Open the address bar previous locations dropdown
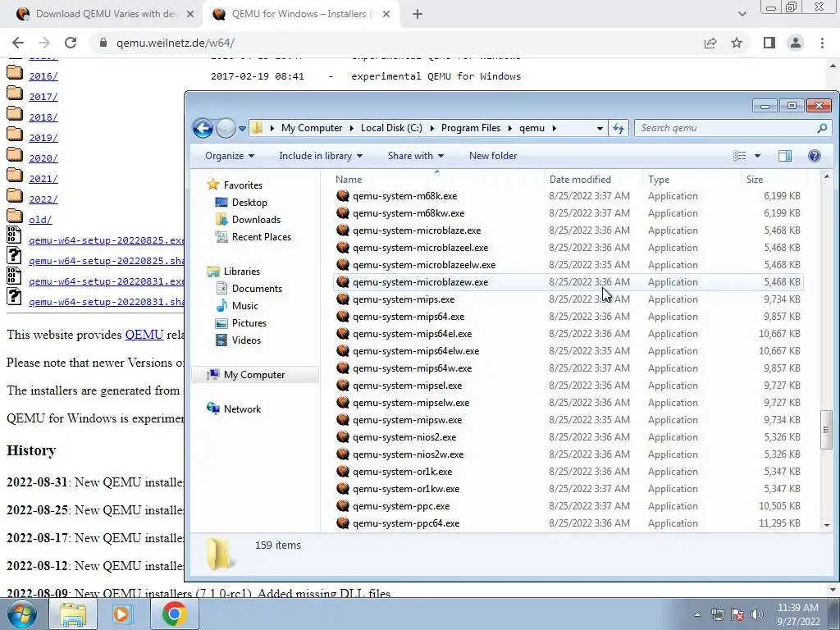Viewport: 840px width, 630px height. coord(600,128)
